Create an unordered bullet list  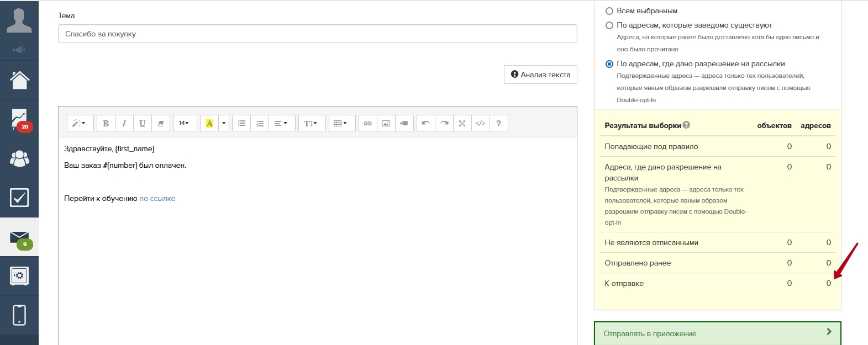click(241, 123)
